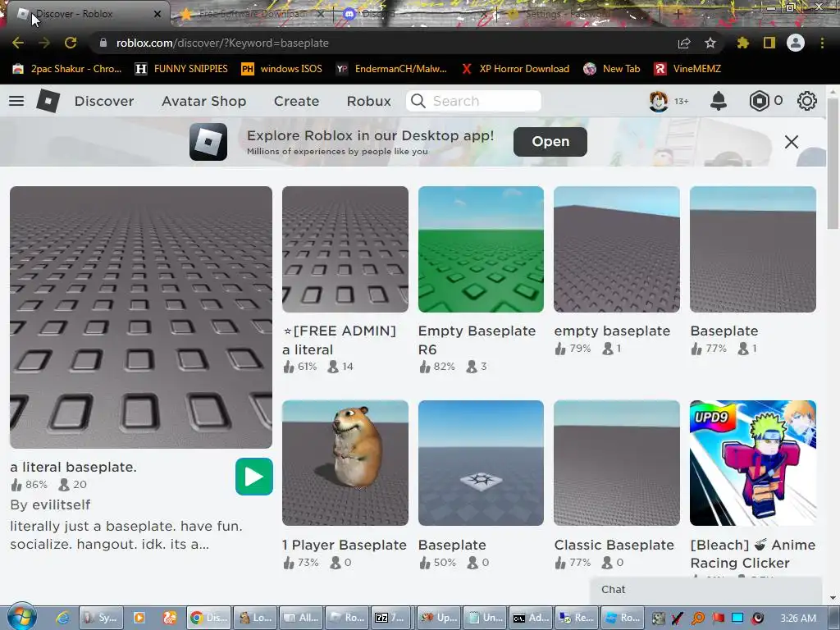Click the 'a literal baseplate.' title

[73, 467]
